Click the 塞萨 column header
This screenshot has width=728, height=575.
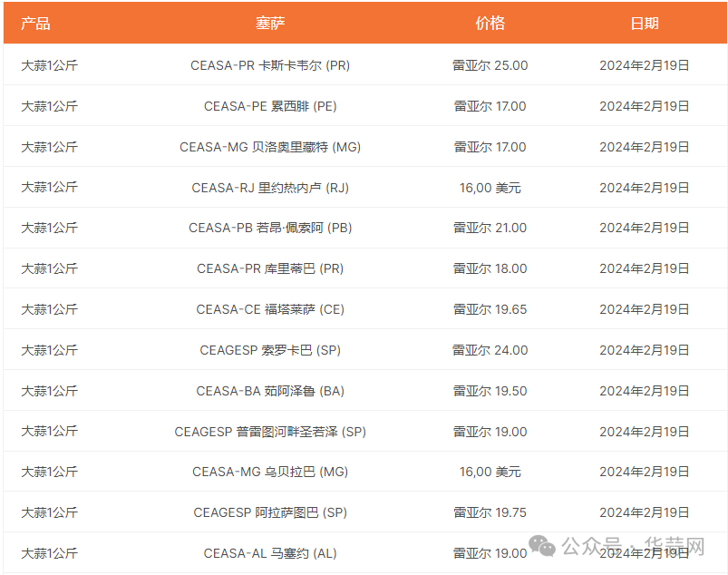pos(270,24)
